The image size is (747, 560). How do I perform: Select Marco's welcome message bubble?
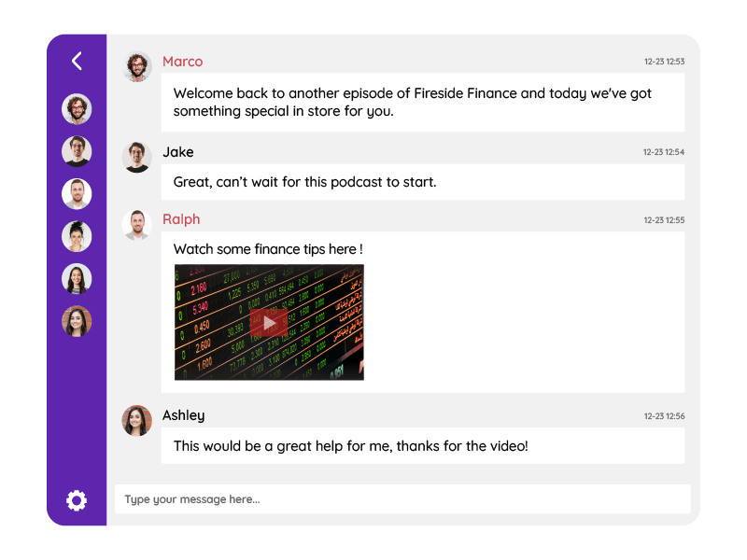pyautogui.click(x=422, y=103)
